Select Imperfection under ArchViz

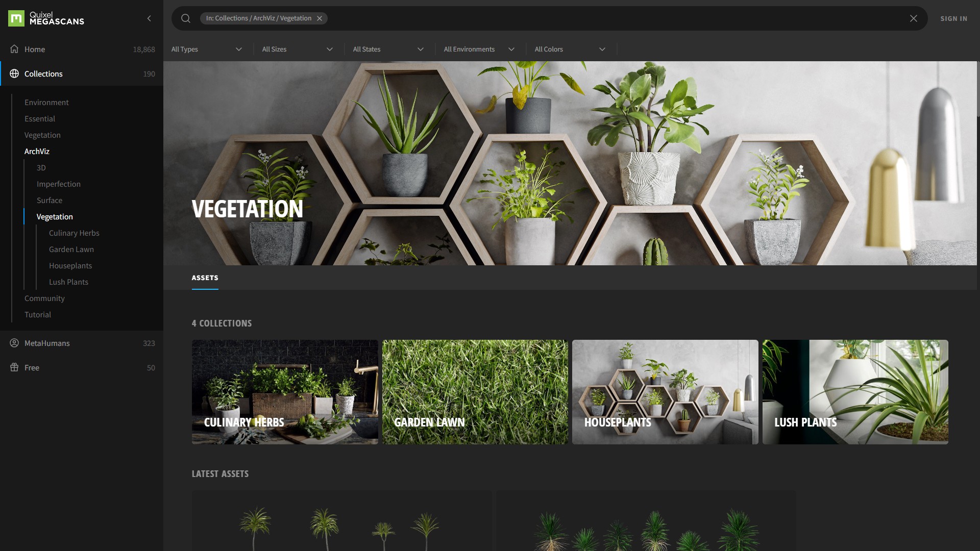point(59,184)
